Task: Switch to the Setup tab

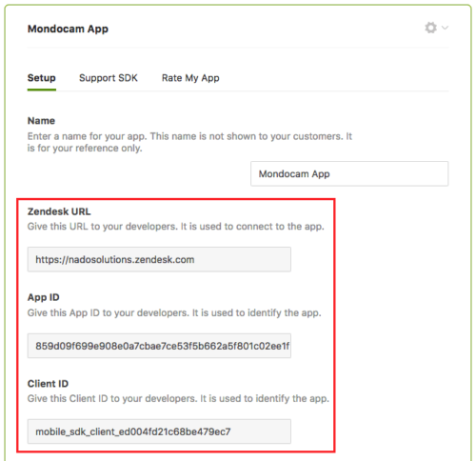Action: point(42,78)
